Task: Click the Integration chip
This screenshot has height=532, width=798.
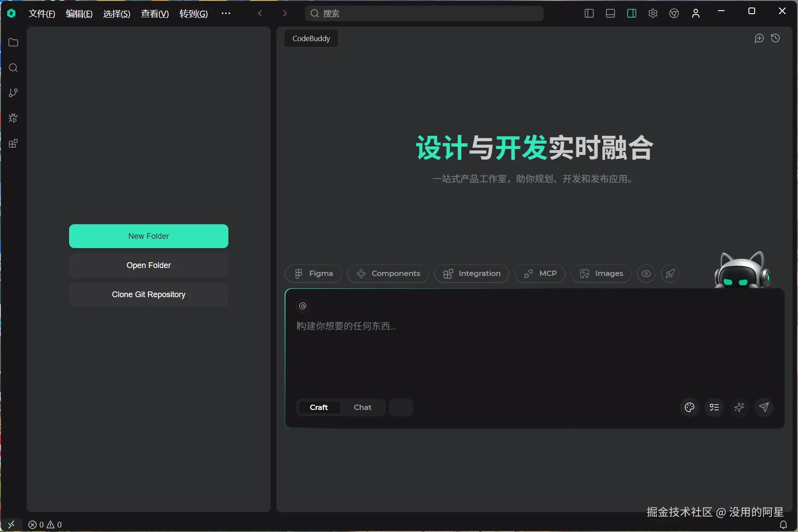Action: coord(472,274)
